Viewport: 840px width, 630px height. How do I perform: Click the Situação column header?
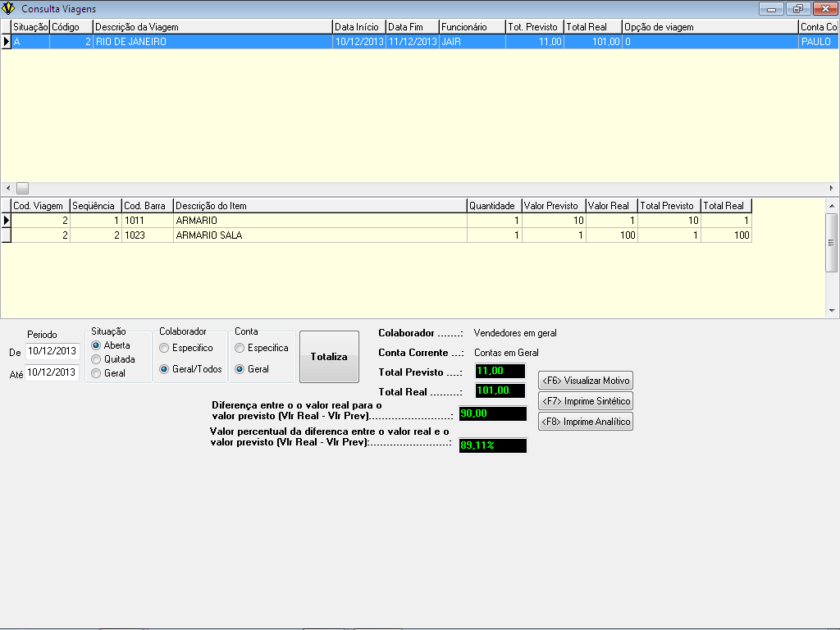30,27
